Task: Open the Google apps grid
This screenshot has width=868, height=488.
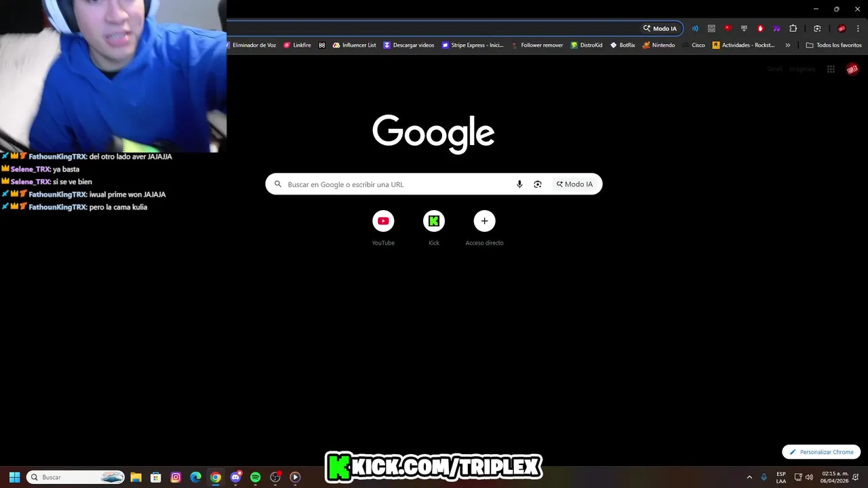Action: click(x=831, y=69)
